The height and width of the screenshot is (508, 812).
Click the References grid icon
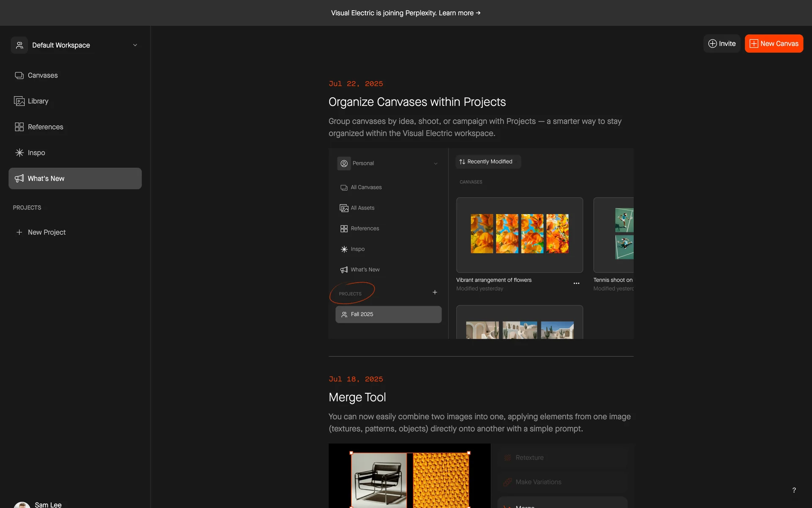[19, 127]
